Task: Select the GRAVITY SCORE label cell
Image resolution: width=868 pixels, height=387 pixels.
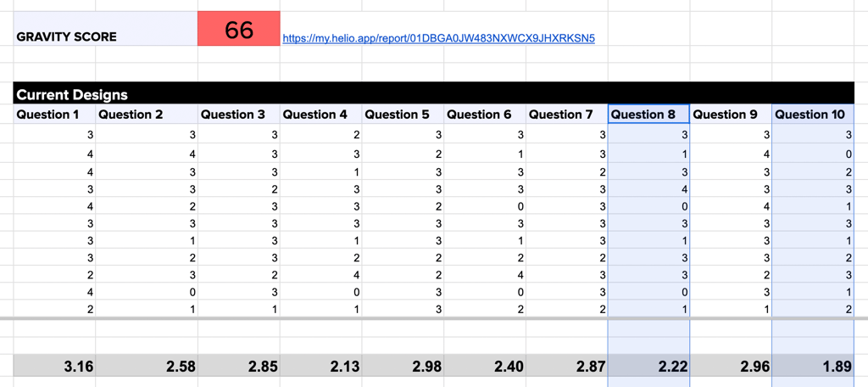Action: [x=105, y=29]
